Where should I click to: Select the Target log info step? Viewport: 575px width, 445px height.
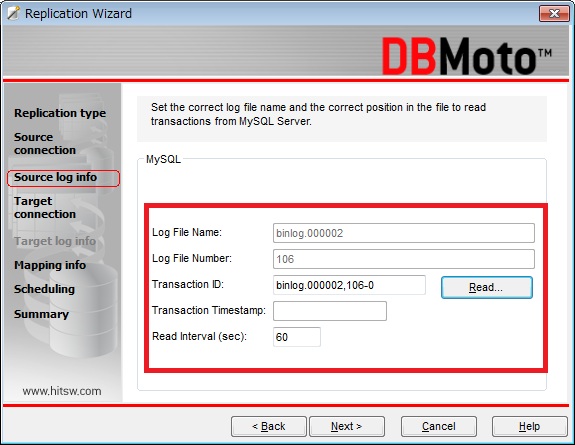55,241
